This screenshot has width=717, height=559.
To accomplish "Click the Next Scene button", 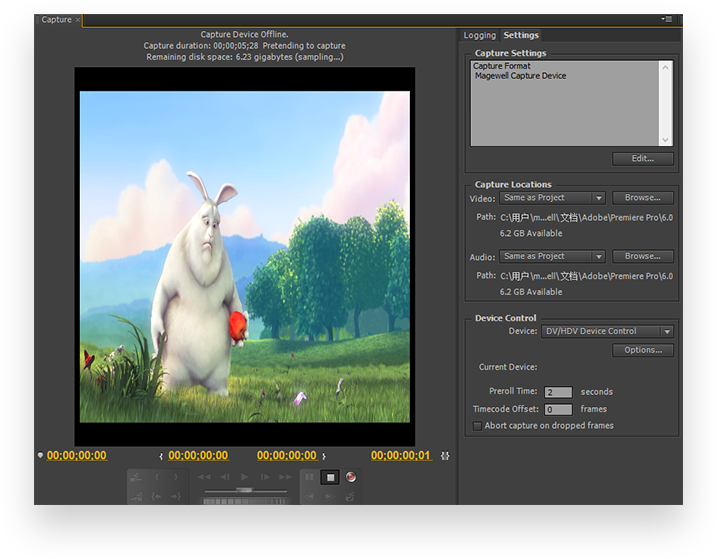I will [x=136, y=477].
